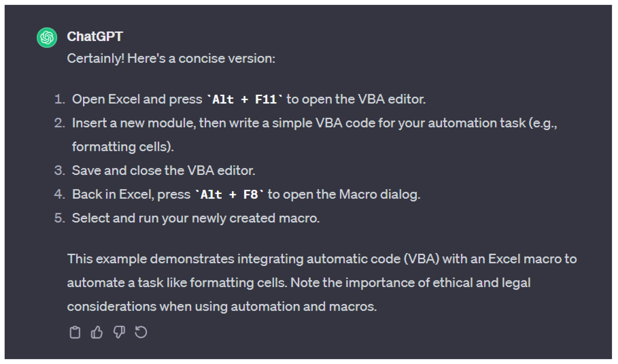Viewport: 618px width, 364px height.
Task: Click step 2 text 'Insert a new module'
Action: (134, 123)
